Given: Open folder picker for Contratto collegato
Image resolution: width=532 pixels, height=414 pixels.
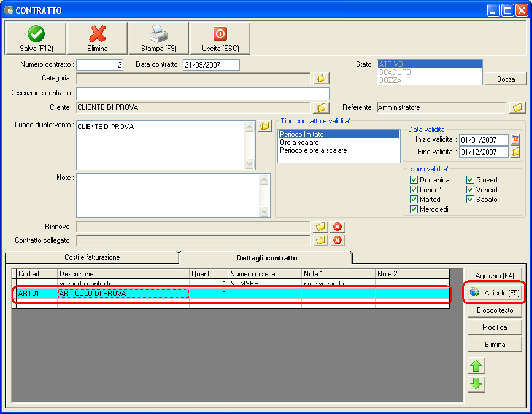Looking at the screenshot, I should pyautogui.click(x=320, y=240).
